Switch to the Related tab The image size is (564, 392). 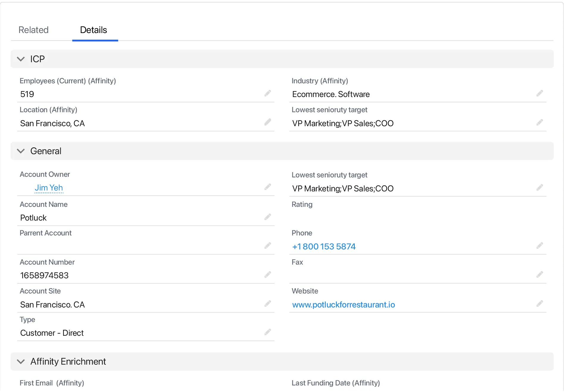[33, 30]
